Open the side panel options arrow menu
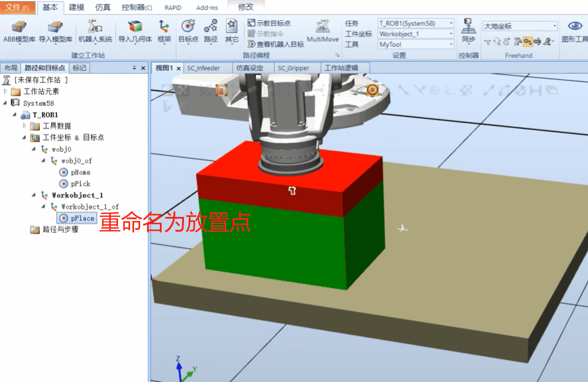588x382 pixels. [134, 68]
